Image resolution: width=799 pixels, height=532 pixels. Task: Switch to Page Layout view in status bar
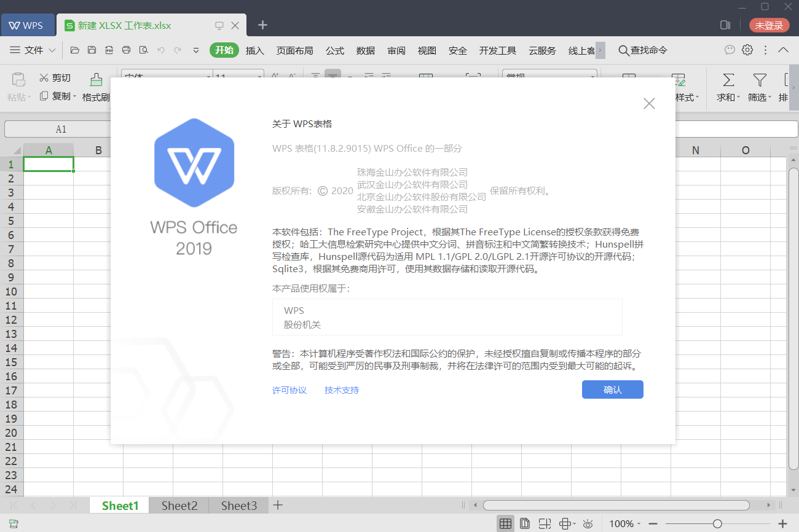click(524, 523)
